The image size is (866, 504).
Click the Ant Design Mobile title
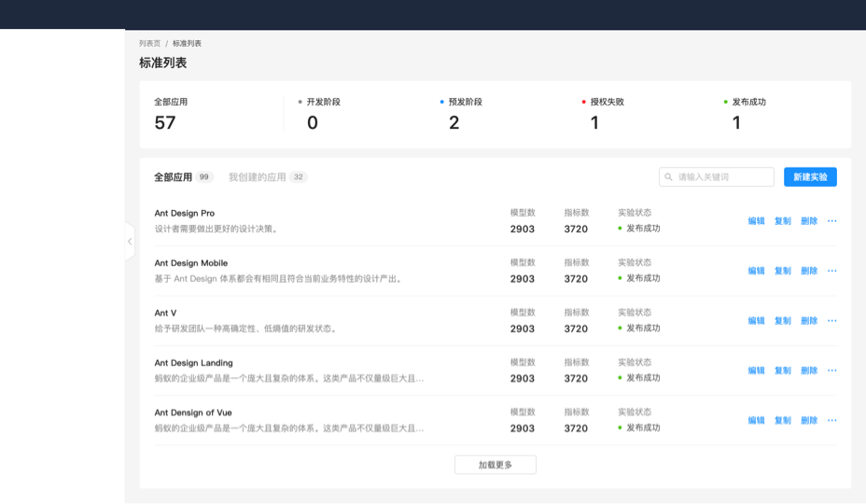[191, 263]
